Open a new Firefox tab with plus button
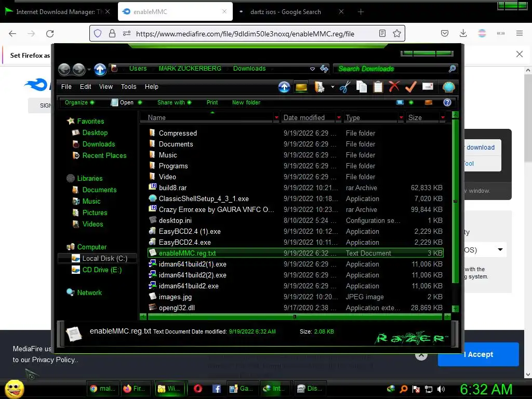 point(361,12)
